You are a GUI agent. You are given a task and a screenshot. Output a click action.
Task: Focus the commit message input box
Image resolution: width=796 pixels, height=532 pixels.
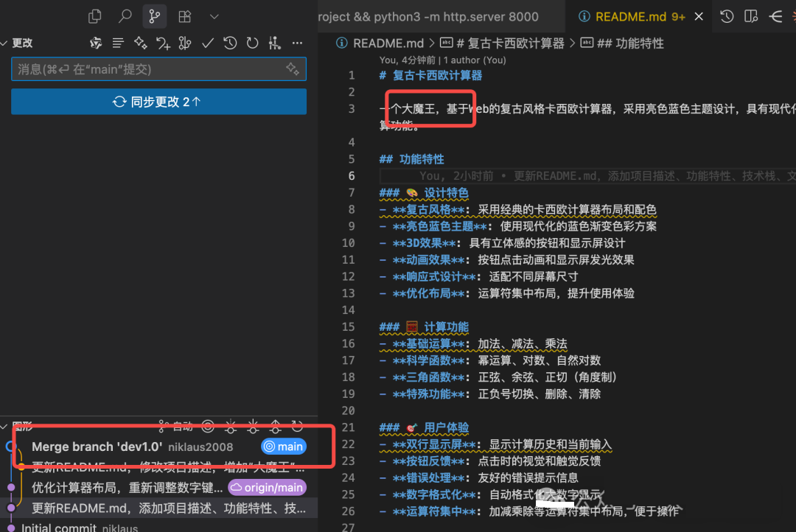(159, 69)
